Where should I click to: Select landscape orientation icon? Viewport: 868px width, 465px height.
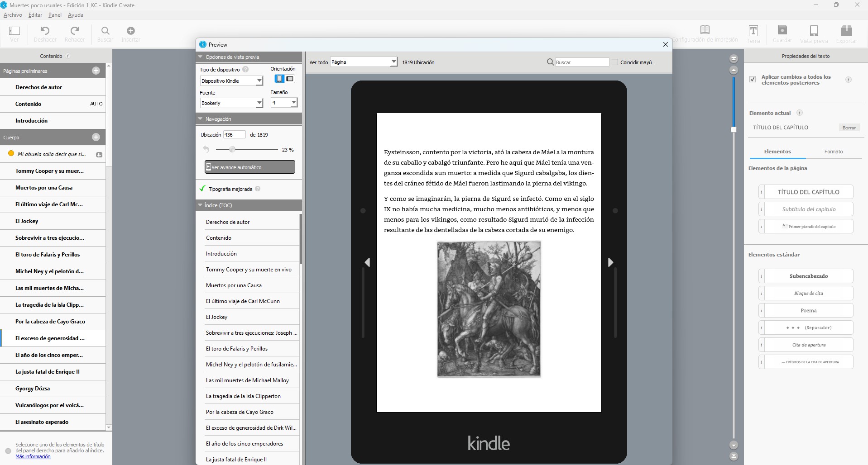point(290,79)
